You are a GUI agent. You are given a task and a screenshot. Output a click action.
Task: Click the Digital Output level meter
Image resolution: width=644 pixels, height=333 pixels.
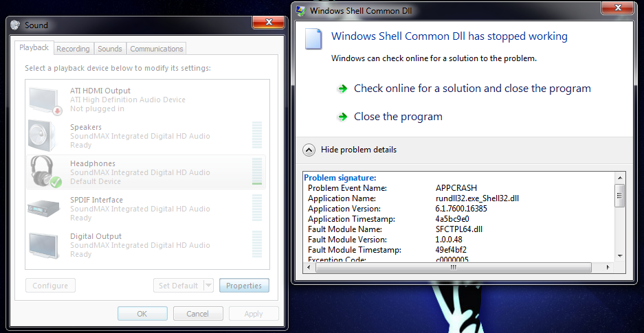coord(257,244)
